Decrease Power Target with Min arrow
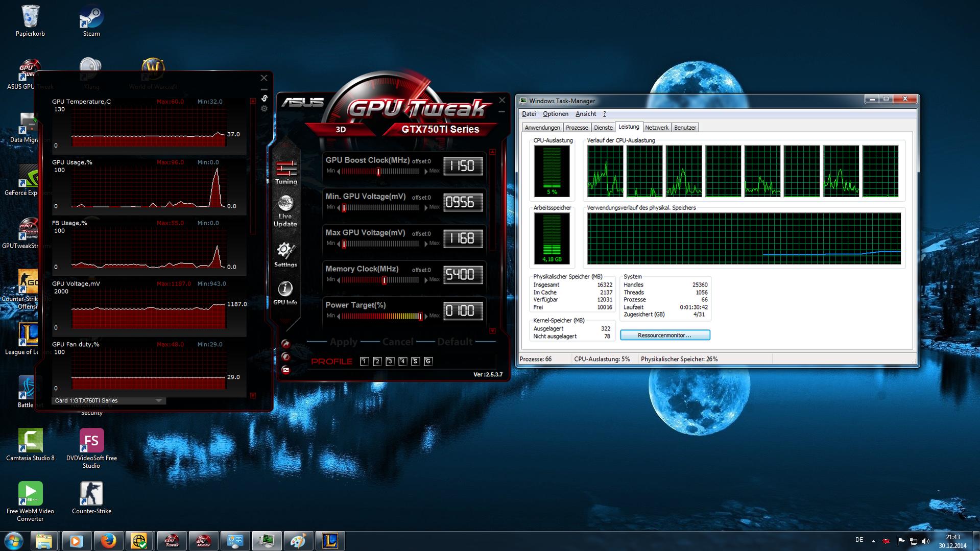The width and height of the screenshot is (980, 551). (338, 316)
